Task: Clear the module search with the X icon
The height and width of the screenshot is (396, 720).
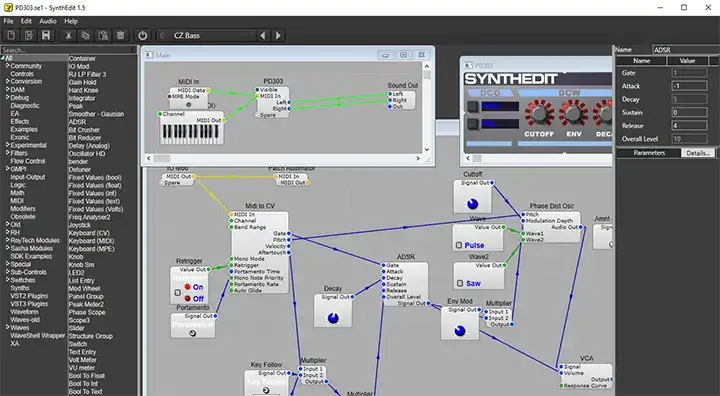Action: click(x=132, y=50)
